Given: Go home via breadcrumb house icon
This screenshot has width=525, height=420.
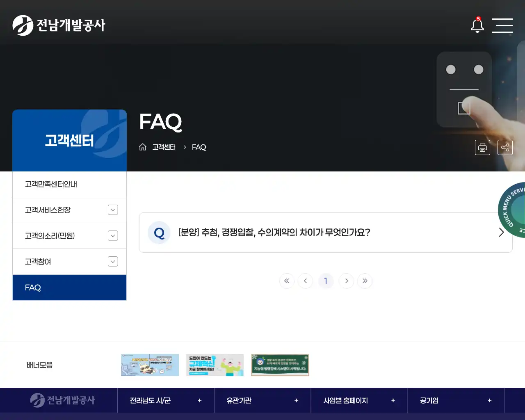Looking at the screenshot, I should pyautogui.click(x=143, y=147).
